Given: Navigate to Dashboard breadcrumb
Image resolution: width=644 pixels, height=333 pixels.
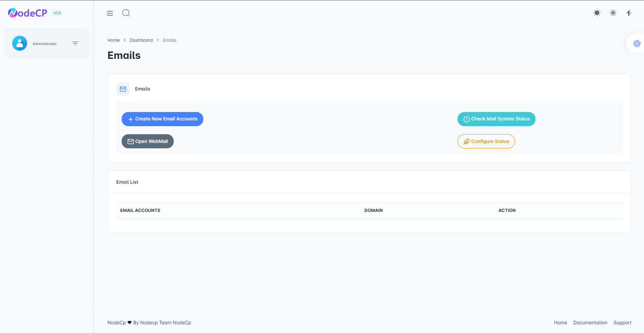Looking at the screenshot, I should [141, 40].
